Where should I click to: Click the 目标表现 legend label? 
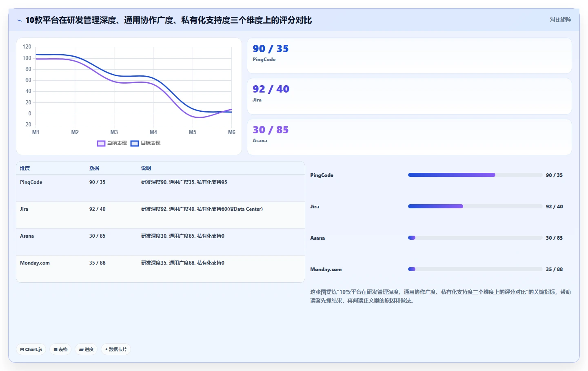151,143
